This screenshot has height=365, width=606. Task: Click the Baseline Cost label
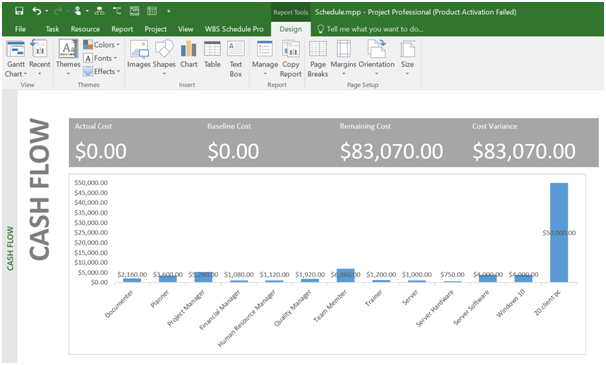coord(229,126)
